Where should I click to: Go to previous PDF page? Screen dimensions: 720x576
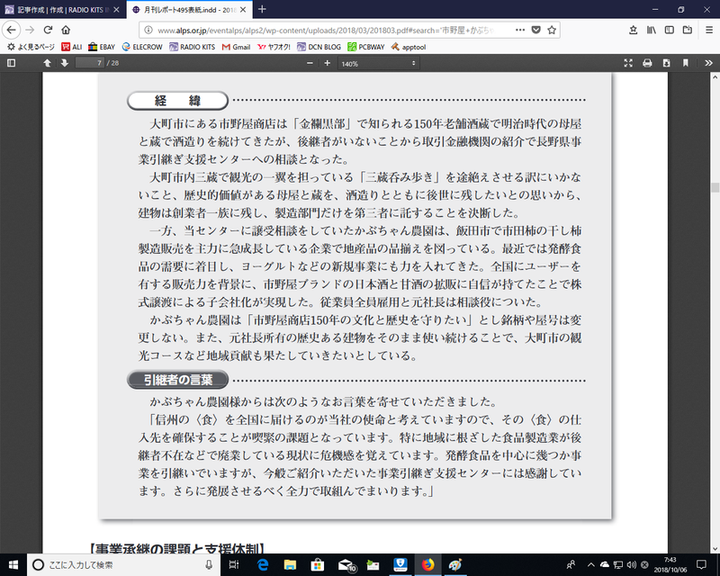click(x=47, y=63)
